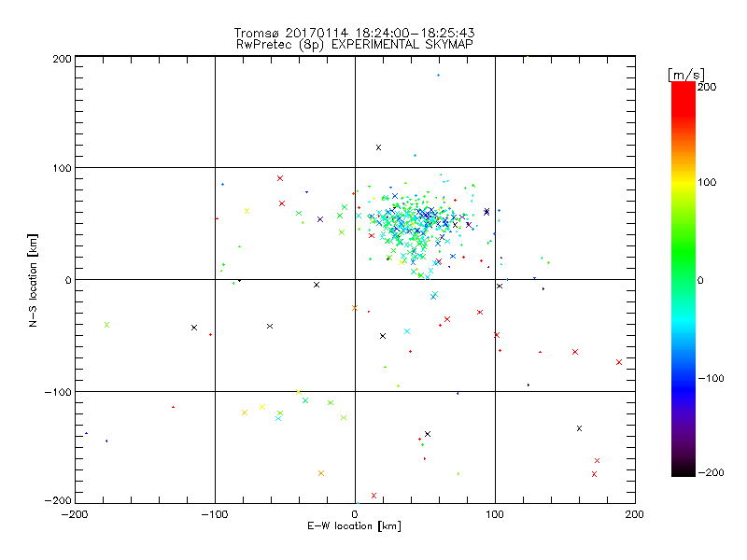The width and height of the screenshot is (747, 560).
Task: Click the x-axis tick label -100
Action: tap(215, 515)
